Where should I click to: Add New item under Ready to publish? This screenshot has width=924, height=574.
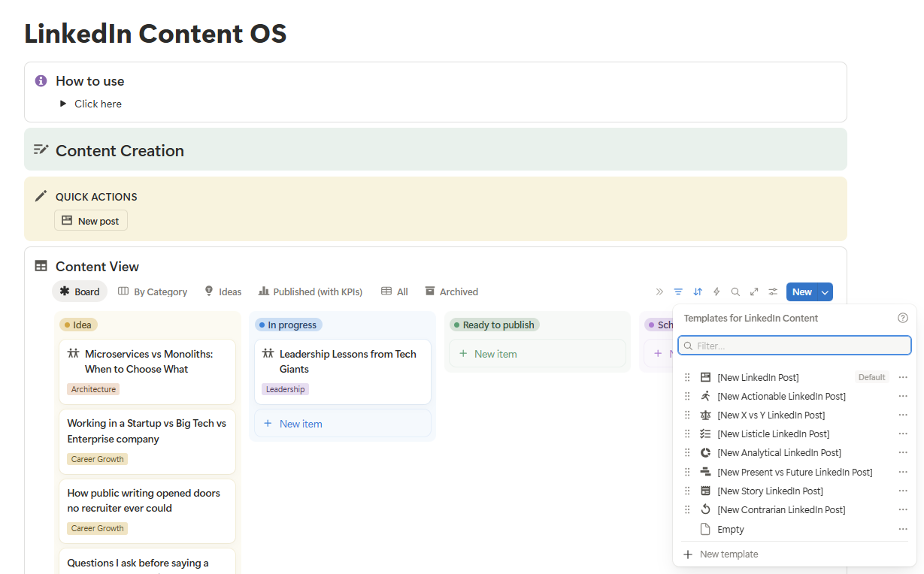coord(538,354)
